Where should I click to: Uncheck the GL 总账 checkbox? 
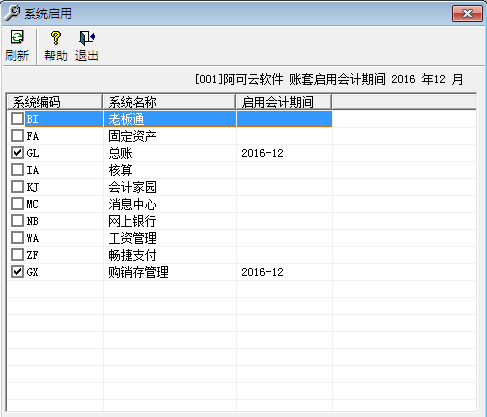pos(17,153)
